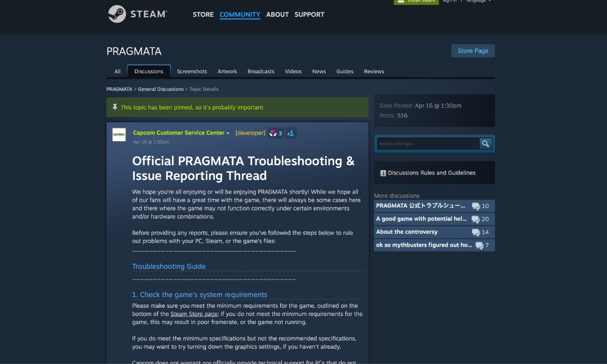The height and width of the screenshot is (364, 607).
Task: Click the Steam Store page link
Action: pyautogui.click(x=194, y=314)
